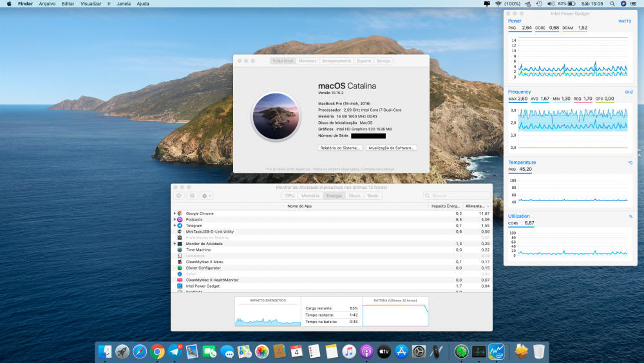Select the Disco tab in Activity Monitor
The image size is (644, 363).
pos(354,195)
